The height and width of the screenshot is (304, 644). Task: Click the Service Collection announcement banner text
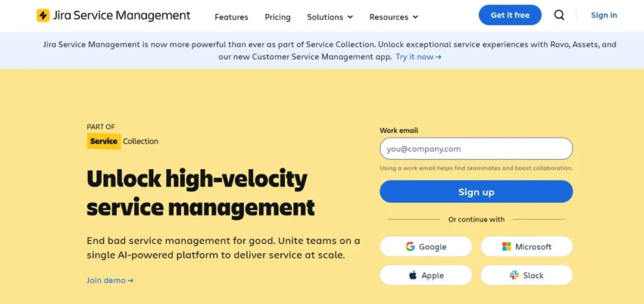coord(330,50)
